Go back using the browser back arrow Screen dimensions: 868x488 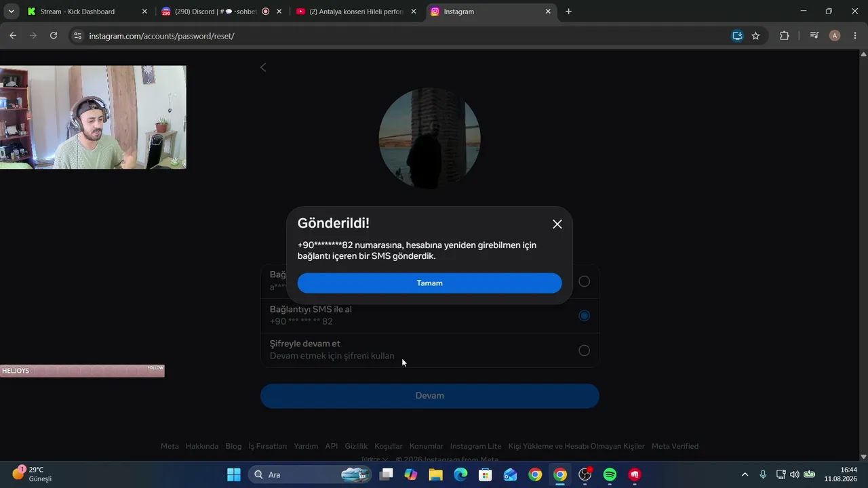[x=13, y=36]
